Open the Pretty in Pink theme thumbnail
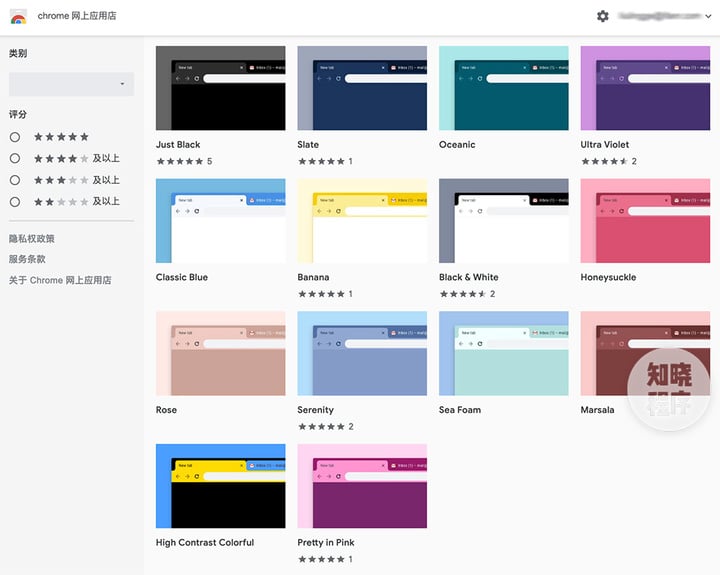 tap(362, 486)
